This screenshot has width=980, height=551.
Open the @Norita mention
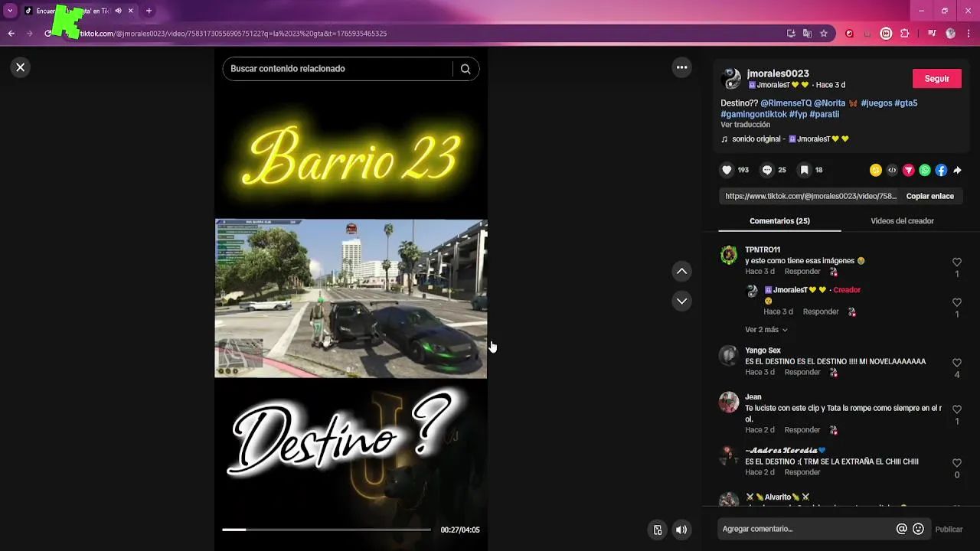(x=829, y=103)
